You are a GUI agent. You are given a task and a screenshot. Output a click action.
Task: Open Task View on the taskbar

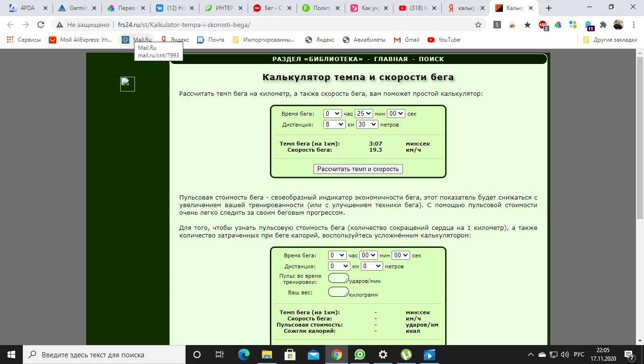click(x=220, y=355)
